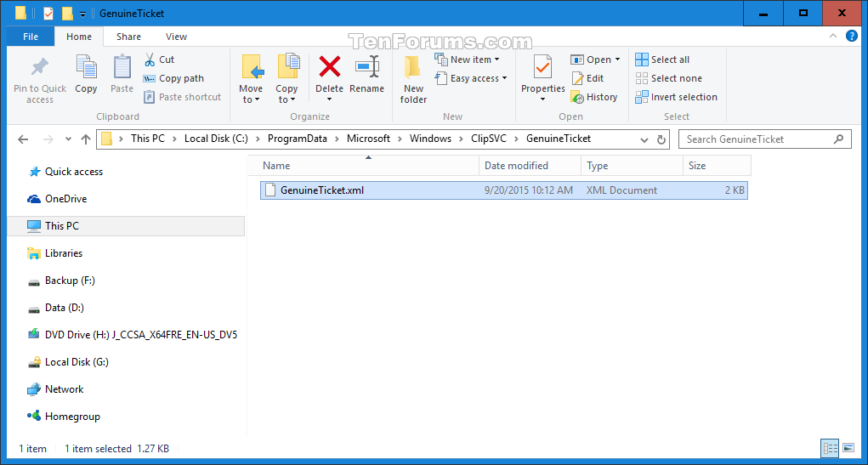The image size is (868, 465).
Task: Click the search magnifier icon
Action: pos(839,139)
